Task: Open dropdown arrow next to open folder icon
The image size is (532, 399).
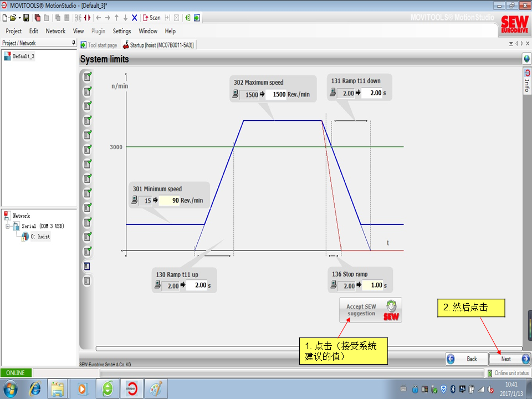Action: 20,18
